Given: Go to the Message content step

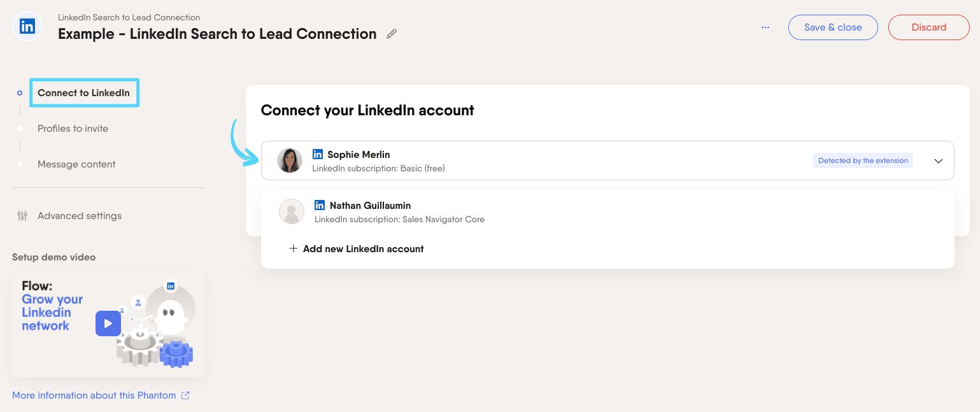Looking at the screenshot, I should tap(76, 164).
